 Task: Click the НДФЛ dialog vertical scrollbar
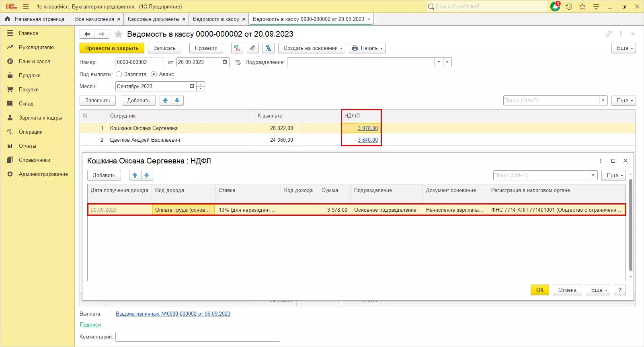(x=630, y=225)
